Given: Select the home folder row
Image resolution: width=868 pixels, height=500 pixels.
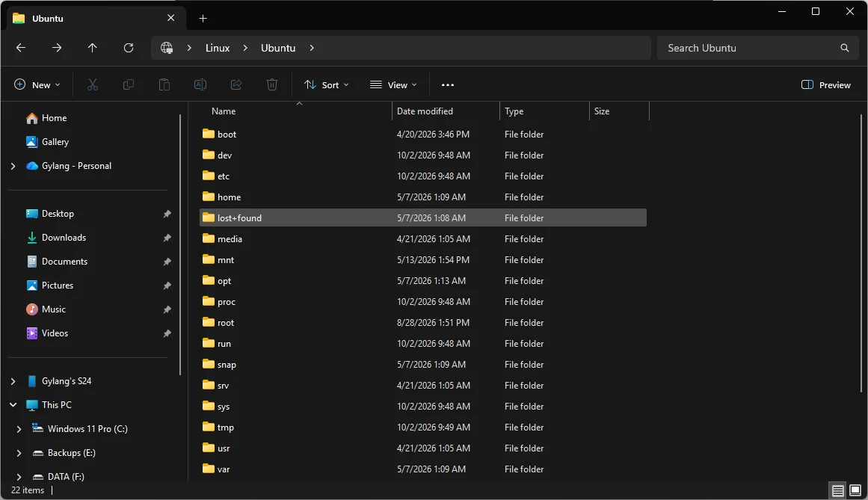Looking at the screenshot, I should coord(423,197).
